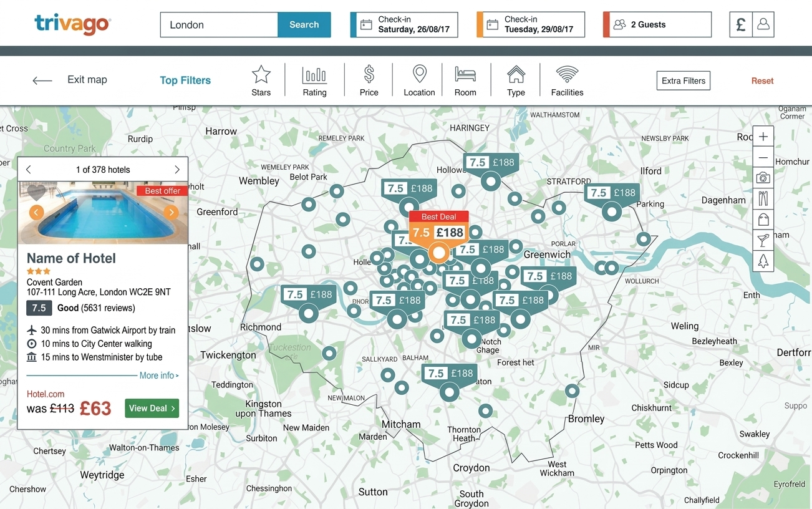The image size is (812, 509).
Task: Open the Rating filter
Action: [x=314, y=80]
